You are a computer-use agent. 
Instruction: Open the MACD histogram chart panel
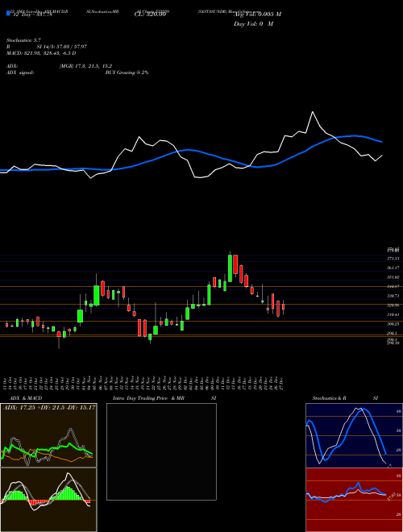coord(48,500)
